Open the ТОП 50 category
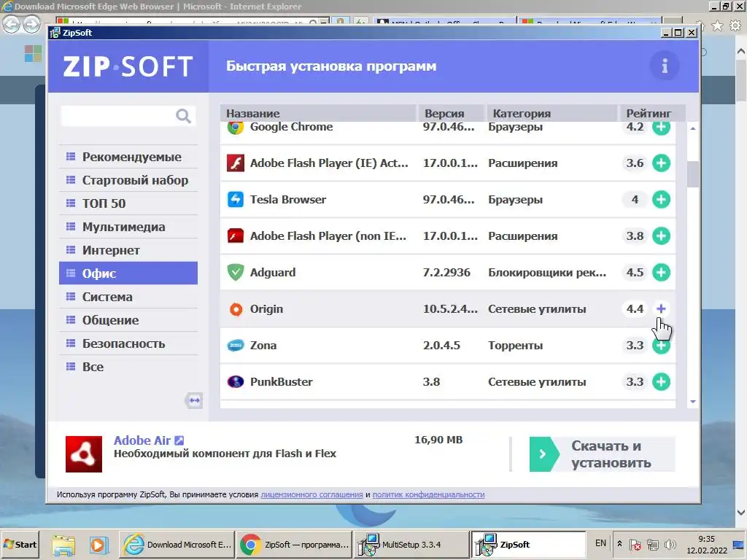 [128, 203]
